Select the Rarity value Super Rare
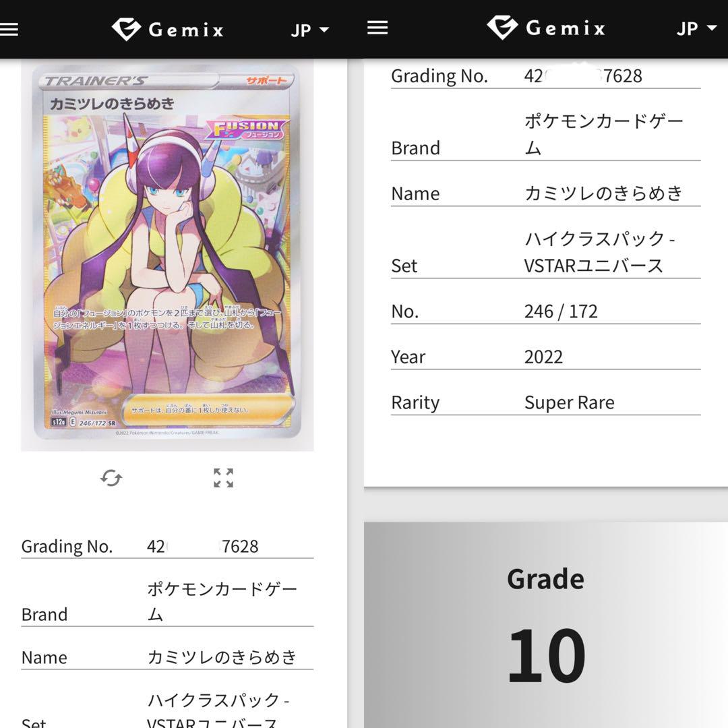Image resolution: width=728 pixels, height=728 pixels. click(x=569, y=402)
